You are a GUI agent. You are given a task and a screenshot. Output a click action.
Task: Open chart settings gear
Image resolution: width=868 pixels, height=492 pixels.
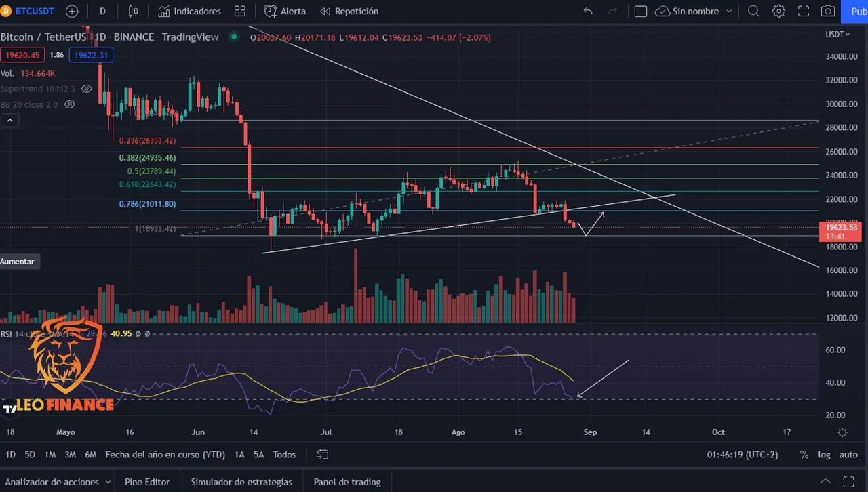click(778, 12)
